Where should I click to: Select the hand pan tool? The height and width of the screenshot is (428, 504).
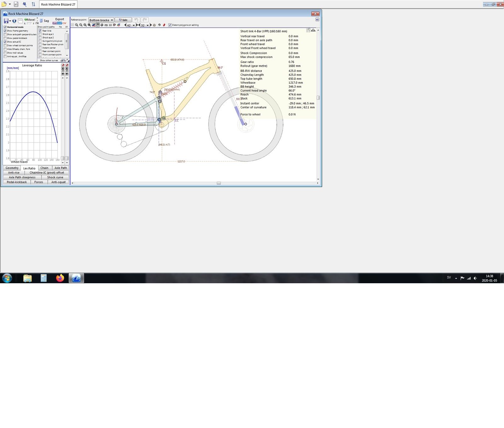click(98, 25)
